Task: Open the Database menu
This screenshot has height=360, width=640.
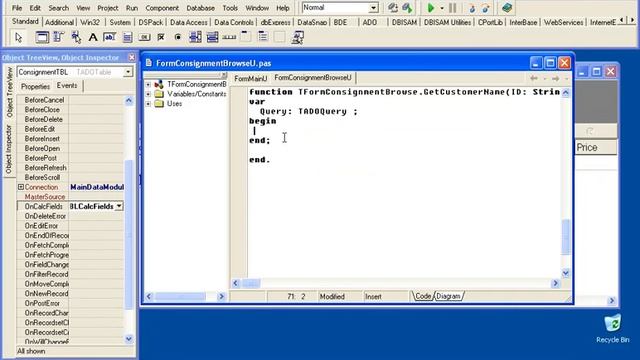Action: pyautogui.click(x=200, y=8)
